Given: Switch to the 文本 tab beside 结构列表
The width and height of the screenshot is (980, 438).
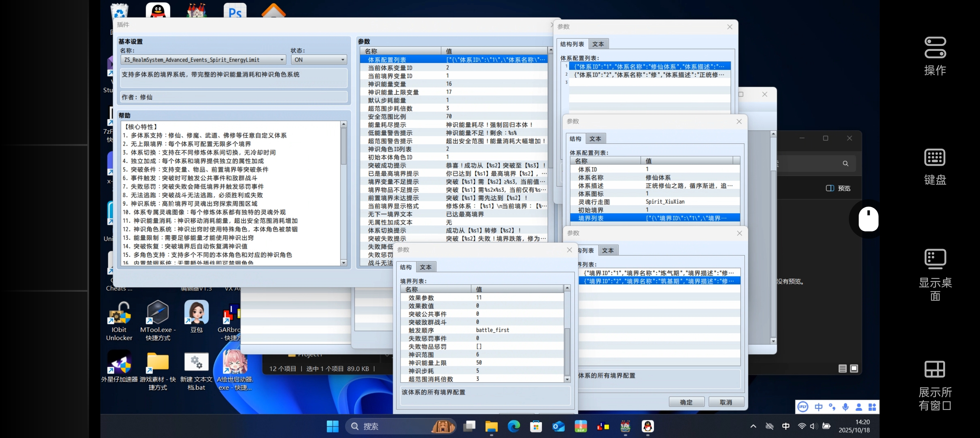Looking at the screenshot, I should (x=598, y=44).
